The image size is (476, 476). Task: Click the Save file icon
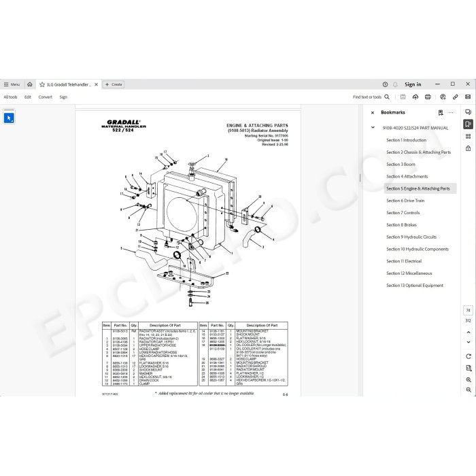click(403, 97)
